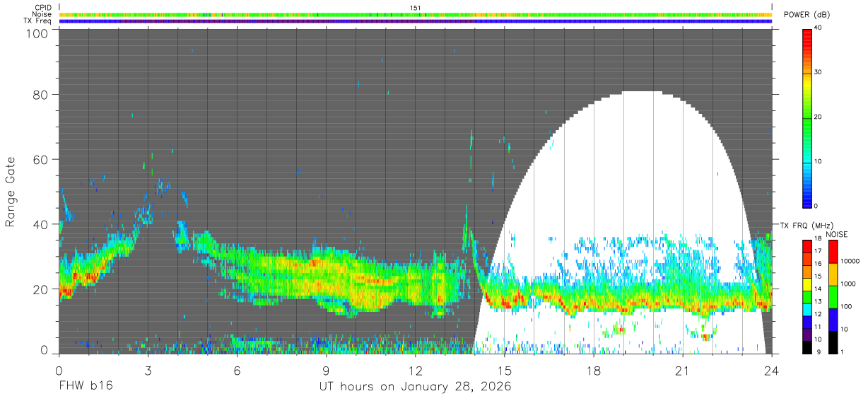The image size is (868, 401).
Task: Click the "TX Freq" label at top left
Action: tap(37, 21)
